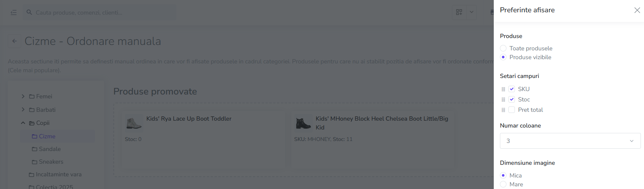This screenshot has width=644, height=189.
Task: Focus the product search input field
Action: 104,13
